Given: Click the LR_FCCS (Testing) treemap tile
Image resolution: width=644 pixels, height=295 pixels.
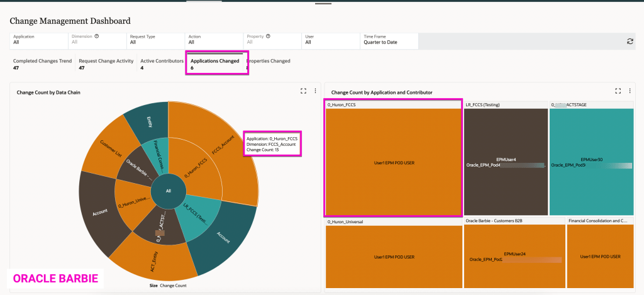Looking at the screenshot, I should [x=506, y=164].
